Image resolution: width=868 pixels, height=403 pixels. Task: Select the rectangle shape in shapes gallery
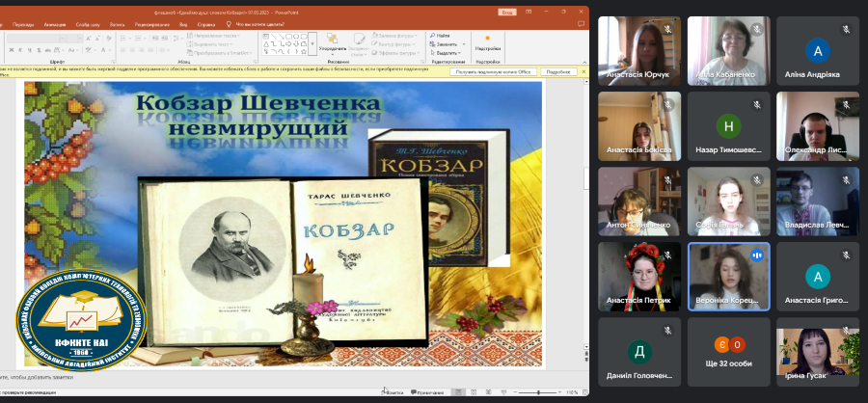tap(288, 36)
